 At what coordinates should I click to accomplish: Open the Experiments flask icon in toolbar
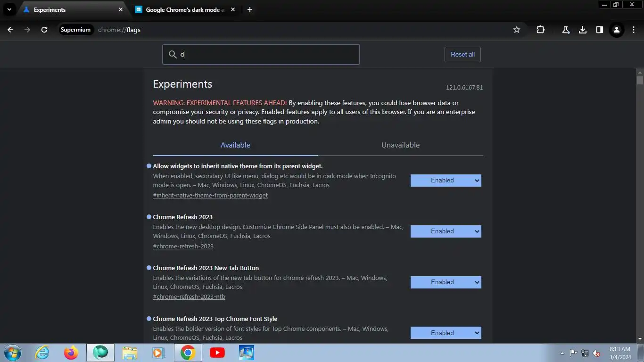point(566,30)
